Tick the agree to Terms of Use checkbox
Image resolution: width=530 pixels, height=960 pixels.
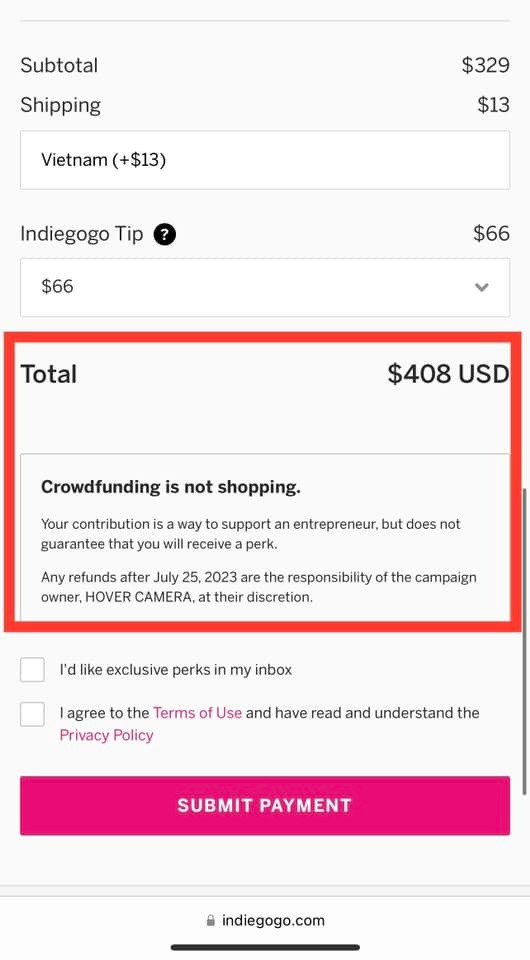32,714
